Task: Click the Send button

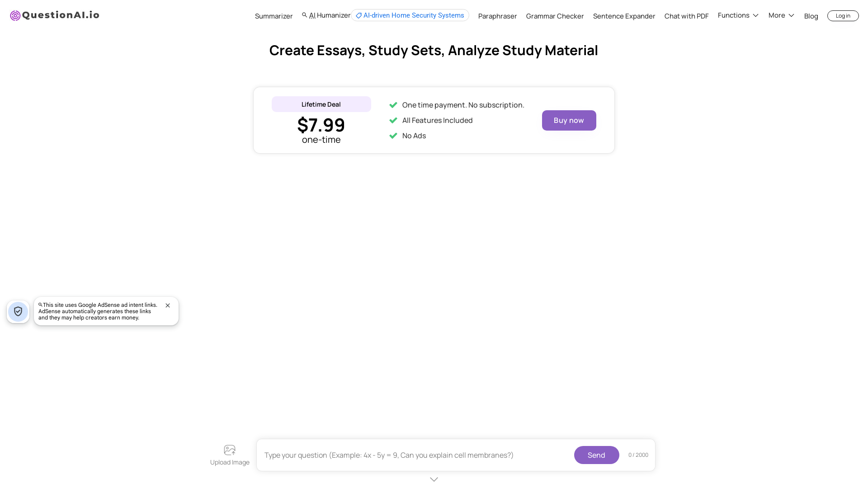Action: [596, 455]
